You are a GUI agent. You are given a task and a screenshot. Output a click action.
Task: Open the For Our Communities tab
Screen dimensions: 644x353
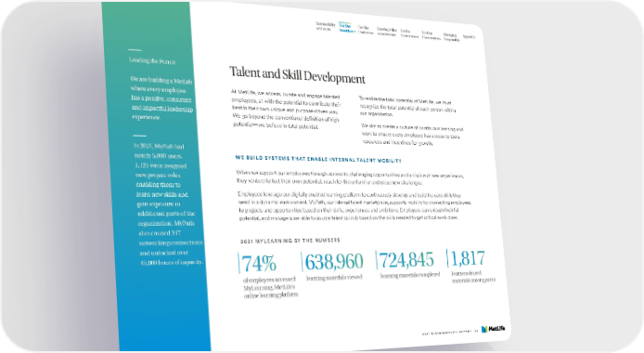[431, 35]
